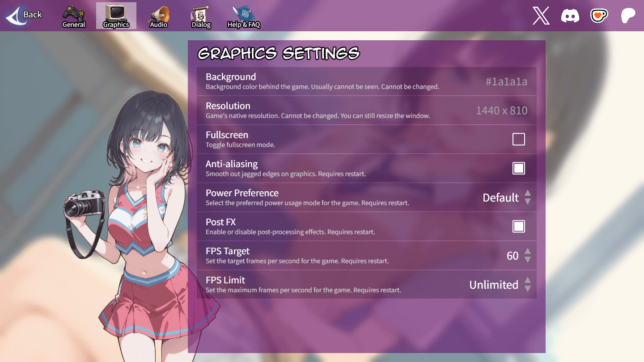This screenshot has height=362, width=644.
Task: Click the FPS Limit down arrow
Action: [x=528, y=289]
